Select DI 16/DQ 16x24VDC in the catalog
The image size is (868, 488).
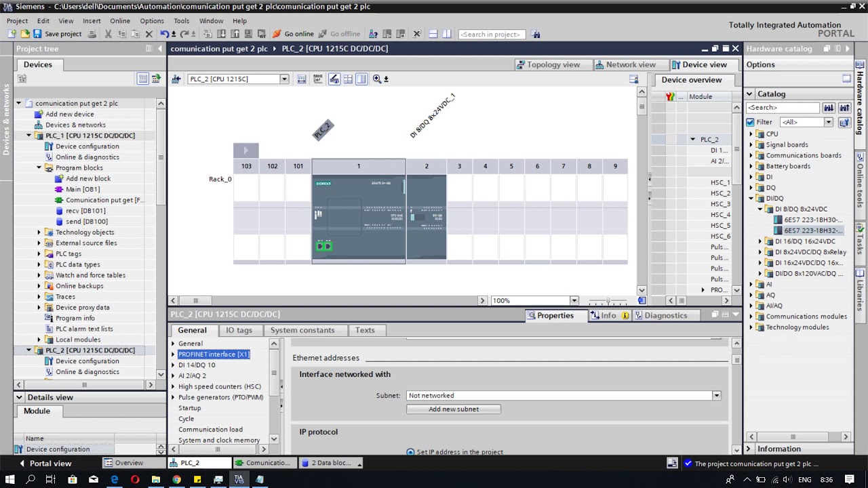(805, 241)
